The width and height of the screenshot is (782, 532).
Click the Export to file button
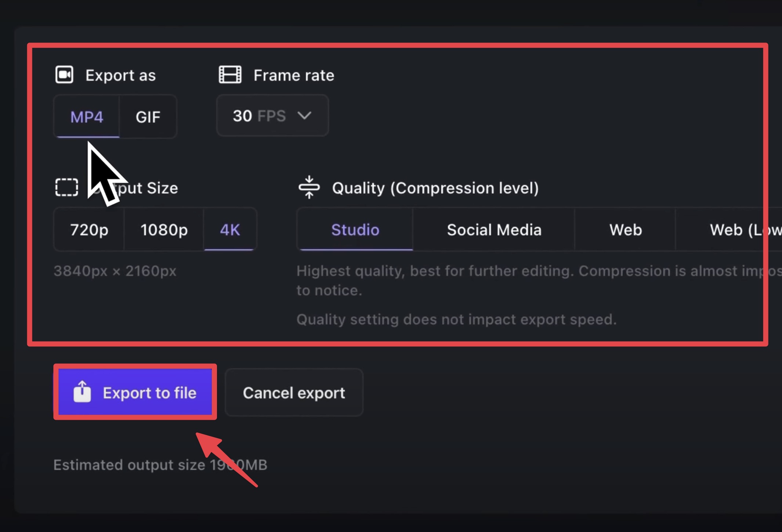pyautogui.click(x=135, y=392)
